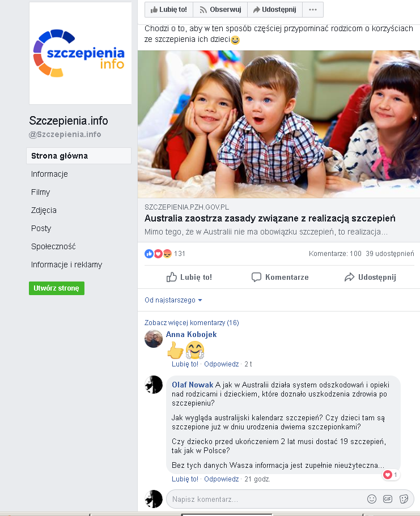Expand Zobacz więcej komentarzy (16)
420x516 pixels.
point(192,322)
